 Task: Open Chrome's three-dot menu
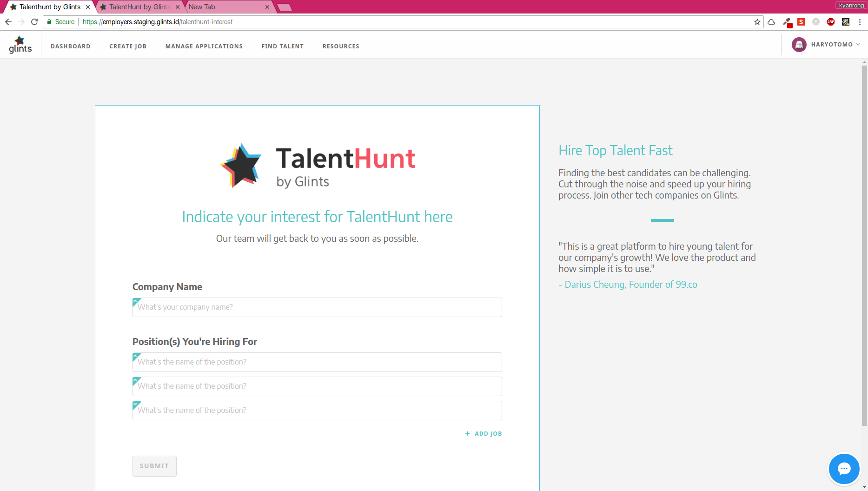click(859, 22)
